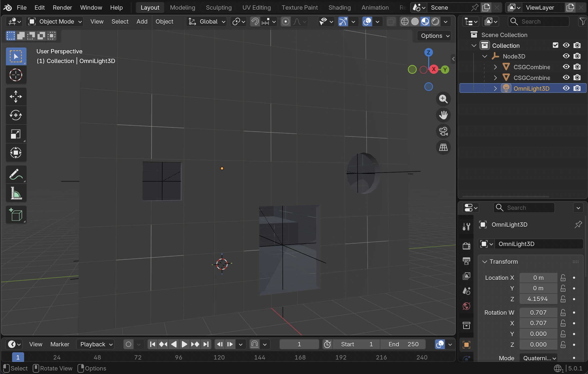Switch to orthographic grid view icon
Image resolution: width=588 pixels, height=374 pixels.
(x=443, y=147)
